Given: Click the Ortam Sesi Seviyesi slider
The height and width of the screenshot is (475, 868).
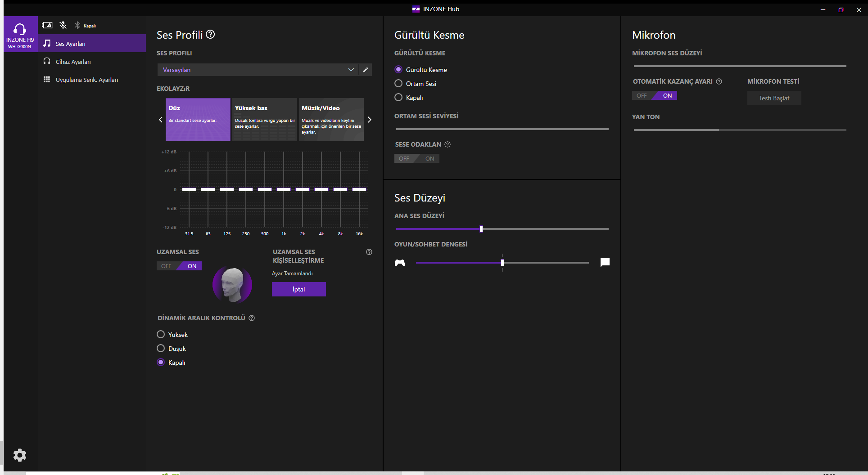Looking at the screenshot, I should click(x=502, y=129).
